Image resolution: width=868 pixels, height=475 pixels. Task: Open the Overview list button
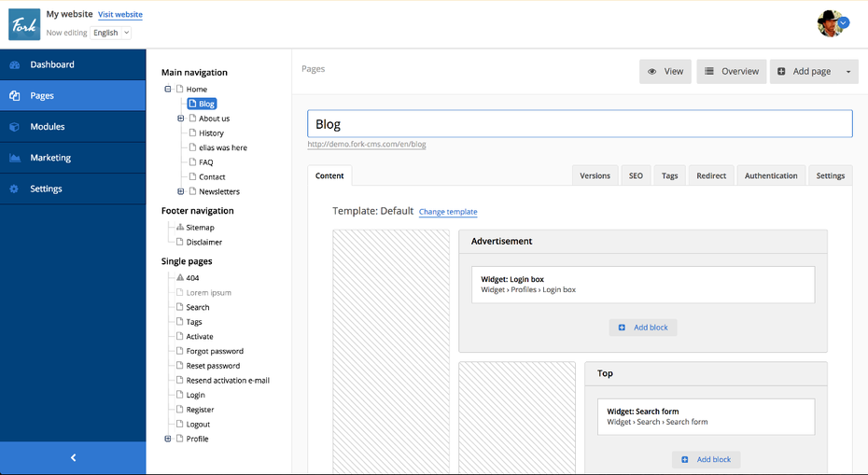732,72
